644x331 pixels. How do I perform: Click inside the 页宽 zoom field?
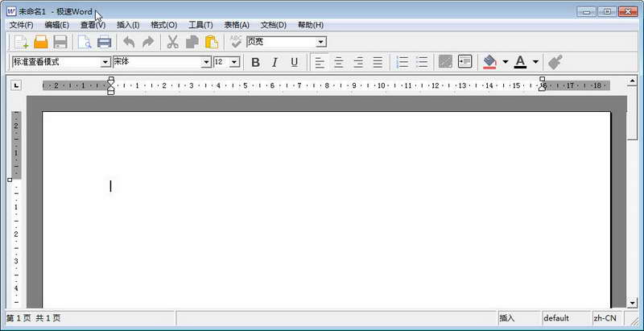[x=281, y=42]
